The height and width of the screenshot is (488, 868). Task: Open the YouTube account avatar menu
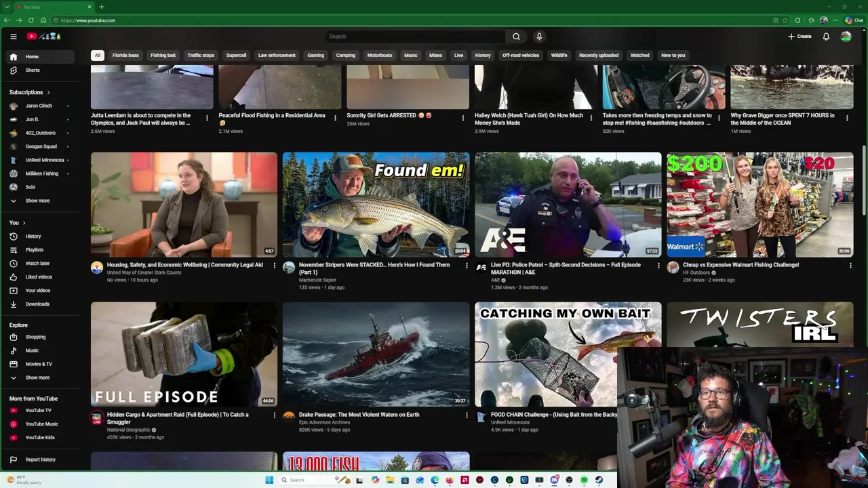click(x=846, y=37)
